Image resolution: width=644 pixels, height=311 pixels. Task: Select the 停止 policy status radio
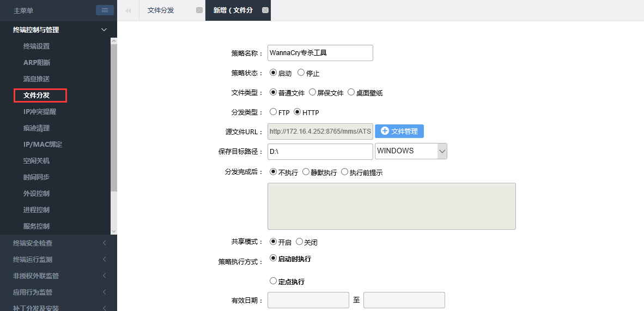click(x=301, y=73)
